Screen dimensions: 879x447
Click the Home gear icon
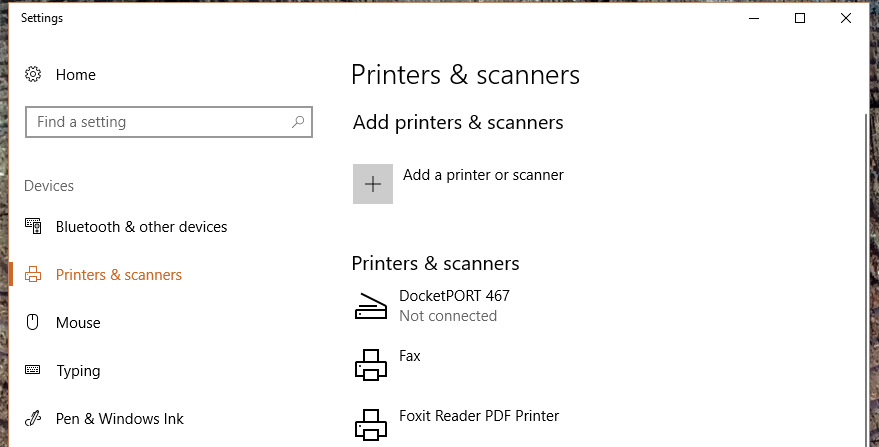pos(33,74)
